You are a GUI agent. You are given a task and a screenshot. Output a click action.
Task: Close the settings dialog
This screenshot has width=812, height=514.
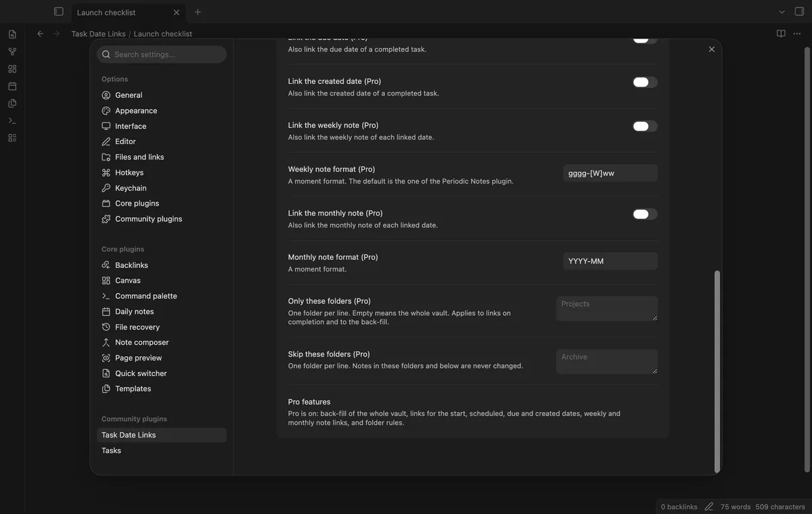711,49
